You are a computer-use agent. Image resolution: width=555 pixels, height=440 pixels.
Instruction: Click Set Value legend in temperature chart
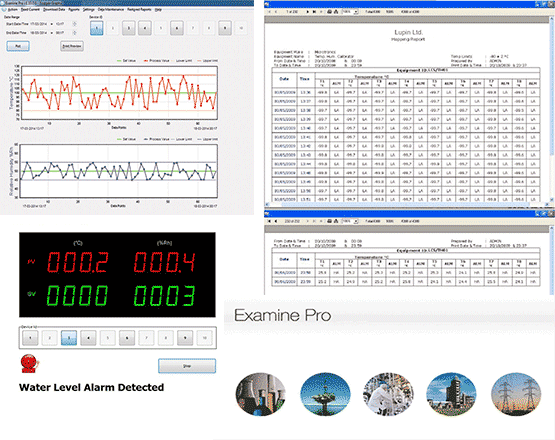pyautogui.click(x=126, y=61)
